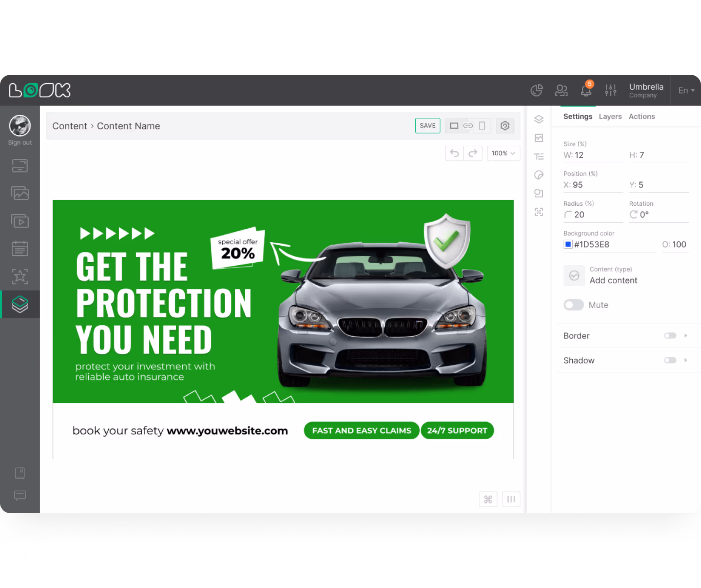This screenshot has width=701, height=588.
Task: Click the SAVE button
Action: tap(427, 126)
